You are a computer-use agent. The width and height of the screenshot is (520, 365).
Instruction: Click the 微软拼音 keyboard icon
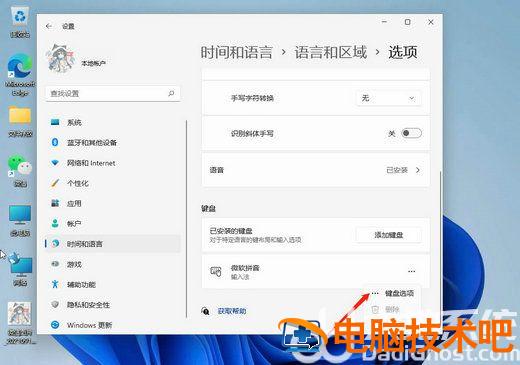216,272
